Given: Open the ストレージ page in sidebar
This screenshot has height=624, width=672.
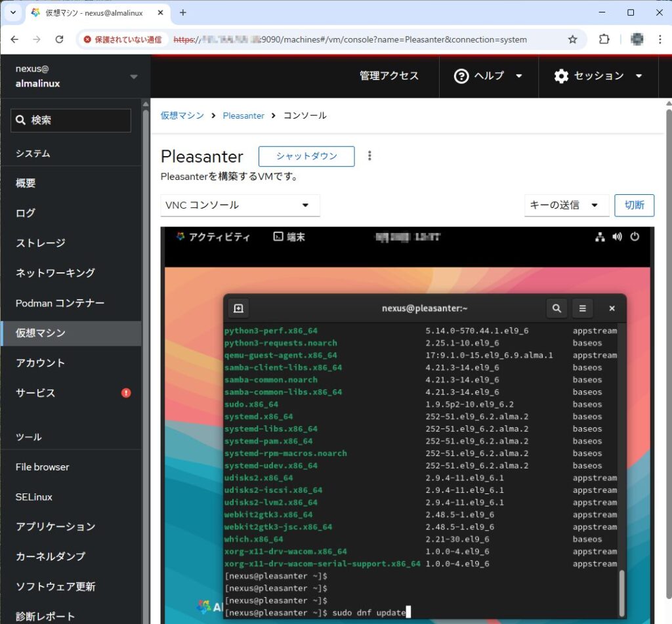Looking at the screenshot, I should coord(41,243).
